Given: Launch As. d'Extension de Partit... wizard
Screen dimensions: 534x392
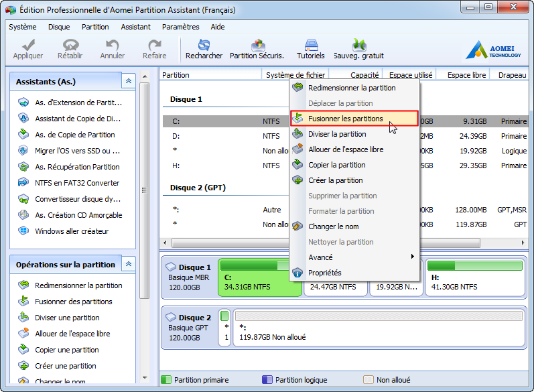Looking at the screenshot, I should [x=70, y=103].
